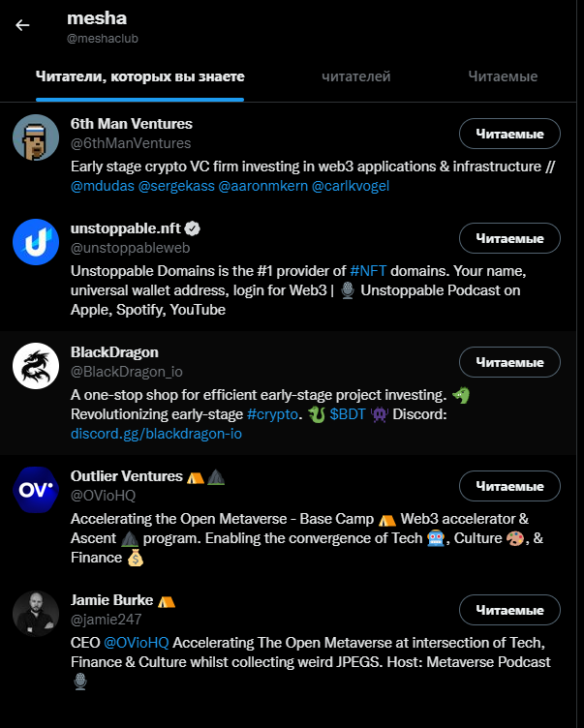Open BlackDragon dragon logo avatar
The height and width of the screenshot is (728, 584).
[x=36, y=366]
